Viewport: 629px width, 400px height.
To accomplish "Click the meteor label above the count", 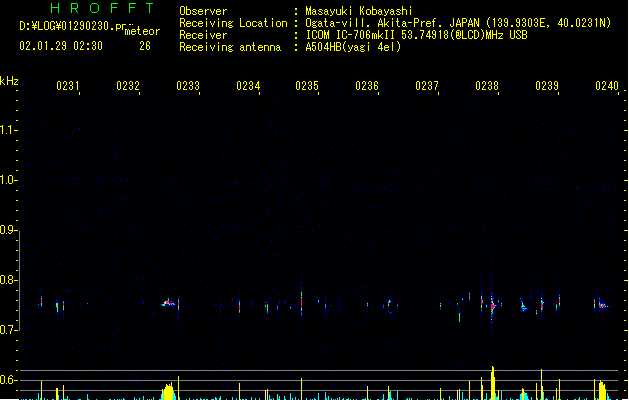I will click(x=142, y=31).
